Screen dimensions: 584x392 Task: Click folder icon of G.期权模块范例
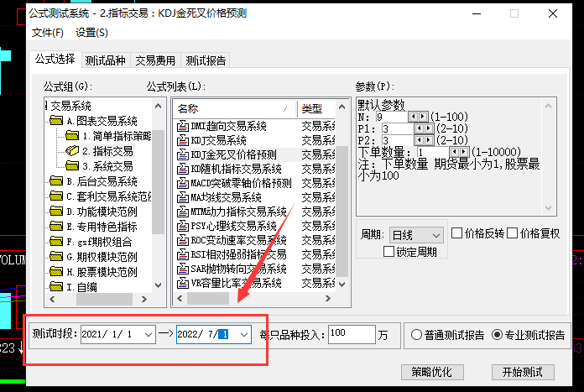click(x=56, y=256)
